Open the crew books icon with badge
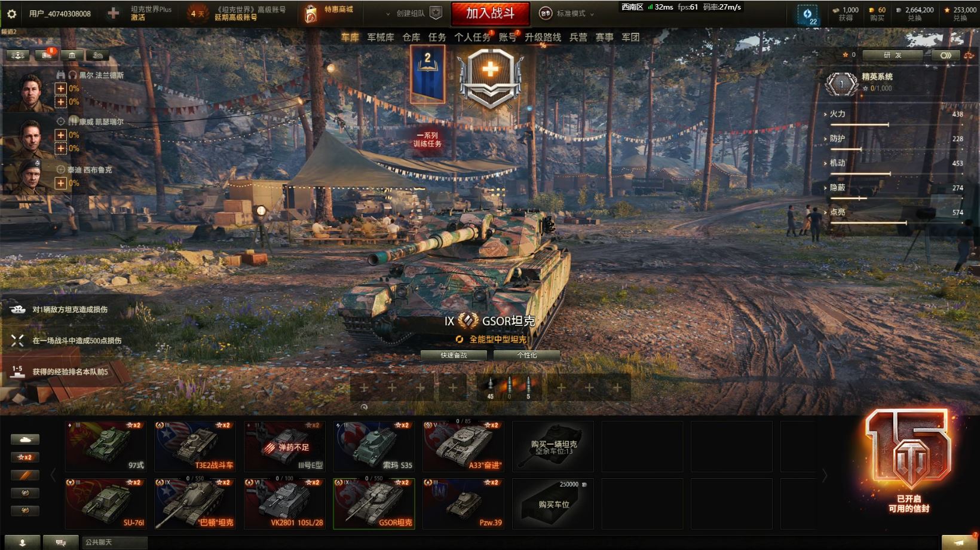 [45, 55]
